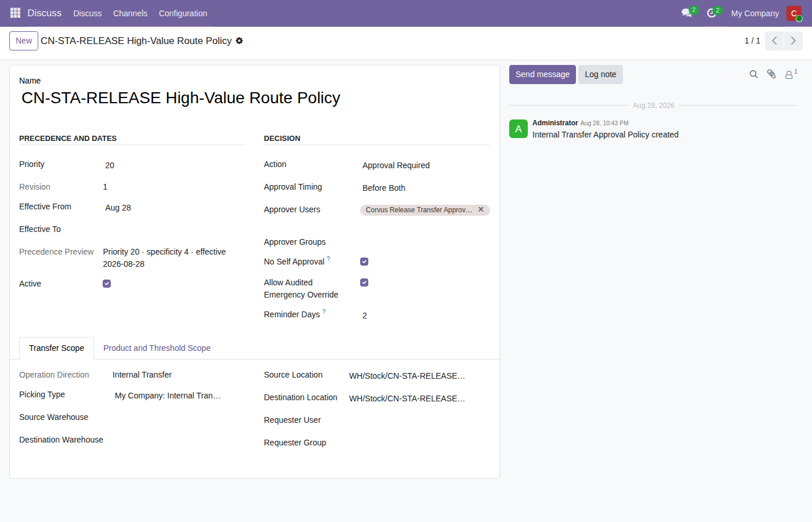This screenshot has height=522, width=812.
Task: Click Effective From date Aug 28
Action: [174, 208]
